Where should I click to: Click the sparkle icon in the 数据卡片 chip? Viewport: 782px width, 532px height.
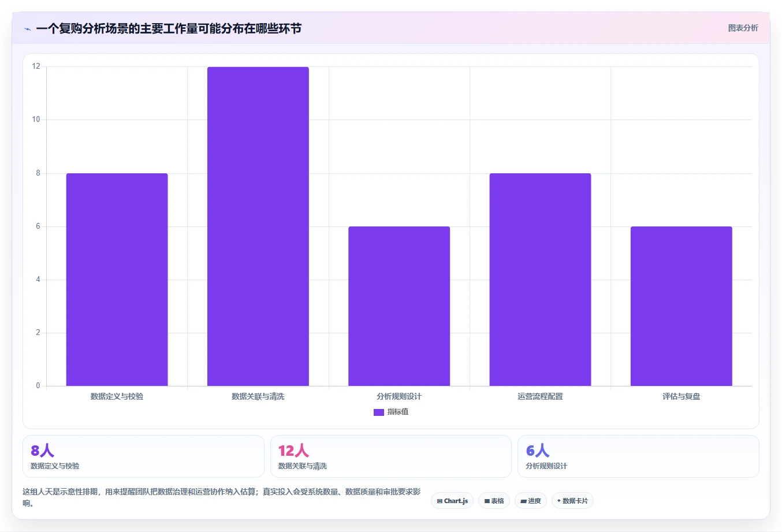(x=559, y=501)
